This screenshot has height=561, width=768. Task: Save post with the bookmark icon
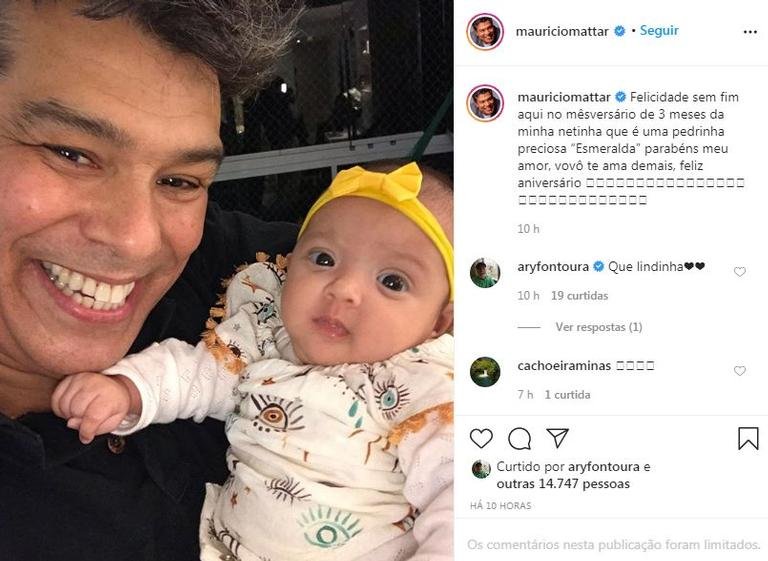click(748, 438)
